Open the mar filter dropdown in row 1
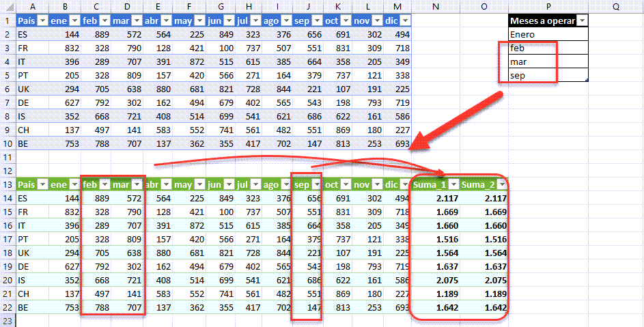The height and width of the screenshot is (327, 644). coord(137,20)
